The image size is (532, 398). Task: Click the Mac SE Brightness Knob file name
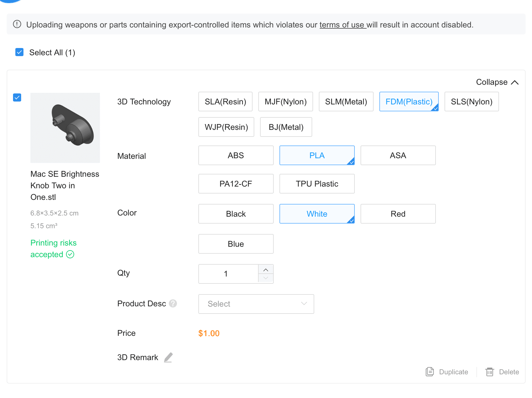[x=65, y=185]
